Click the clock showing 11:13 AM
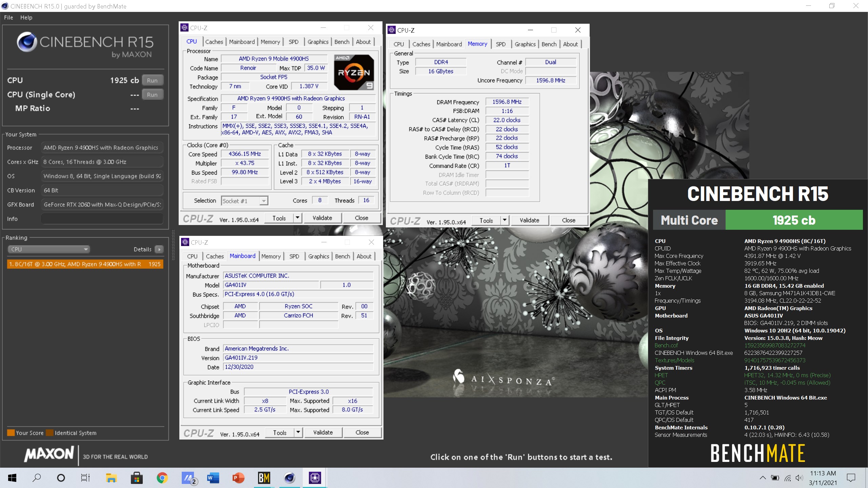This screenshot has width=868, height=488. click(823, 473)
